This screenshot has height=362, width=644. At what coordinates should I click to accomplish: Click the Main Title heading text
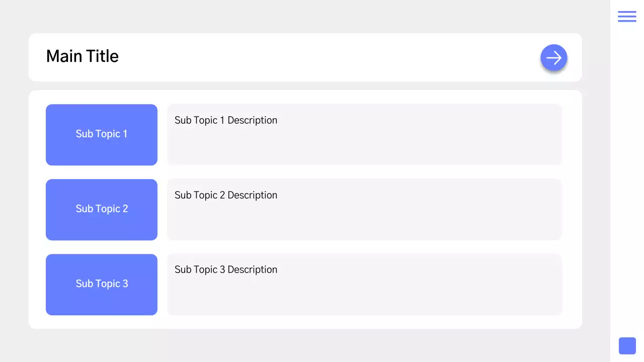[83, 56]
